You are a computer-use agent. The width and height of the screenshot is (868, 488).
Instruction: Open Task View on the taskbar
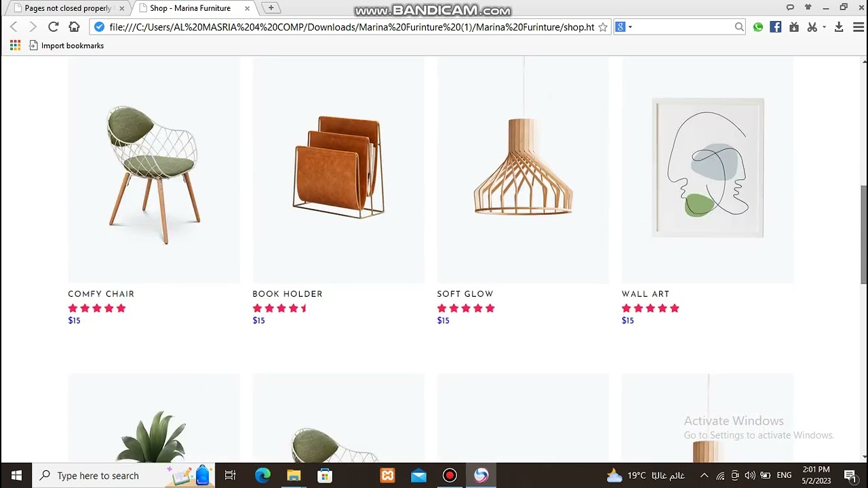[230, 475]
